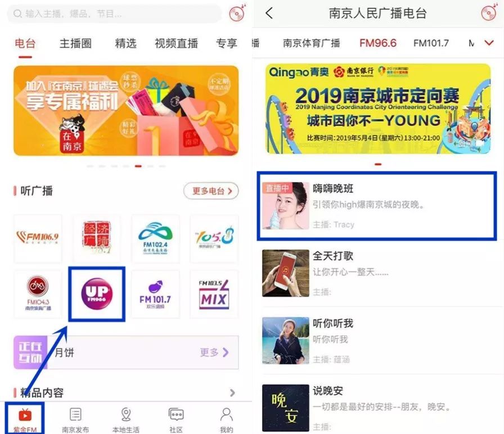Expand 更多 in the 正在互动 bar
Image resolution: width=504 pixels, height=434 pixels.
click(214, 352)
